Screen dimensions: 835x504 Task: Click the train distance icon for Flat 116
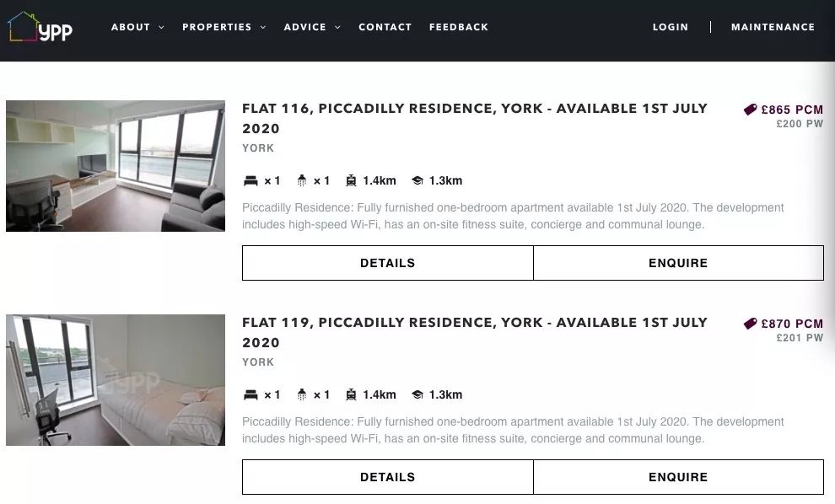pos(351,181)
